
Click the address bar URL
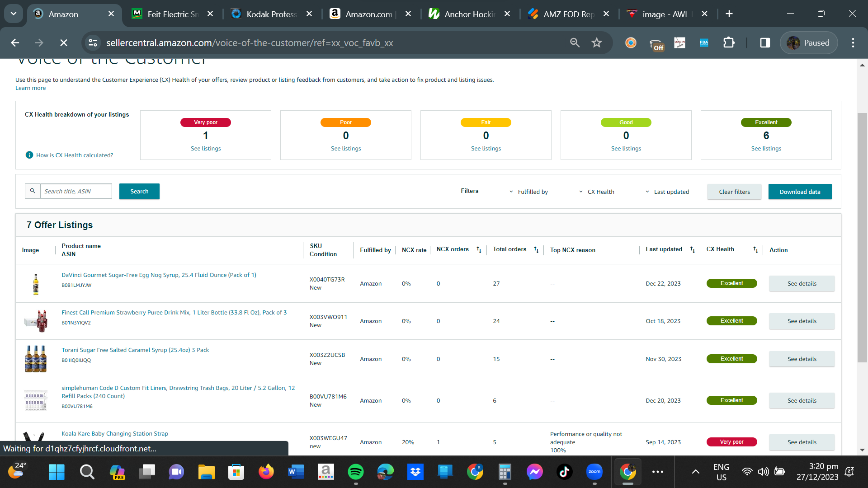250,43
